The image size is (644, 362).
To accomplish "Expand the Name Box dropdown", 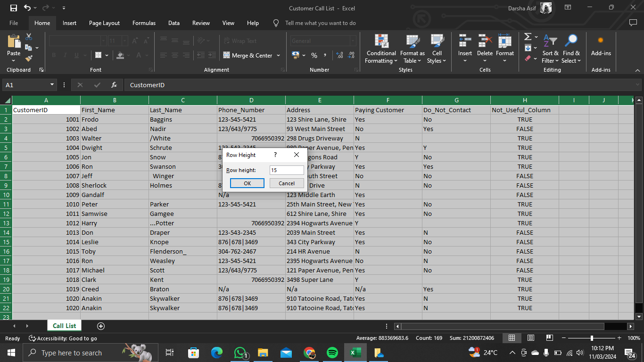I will point(52,85).
